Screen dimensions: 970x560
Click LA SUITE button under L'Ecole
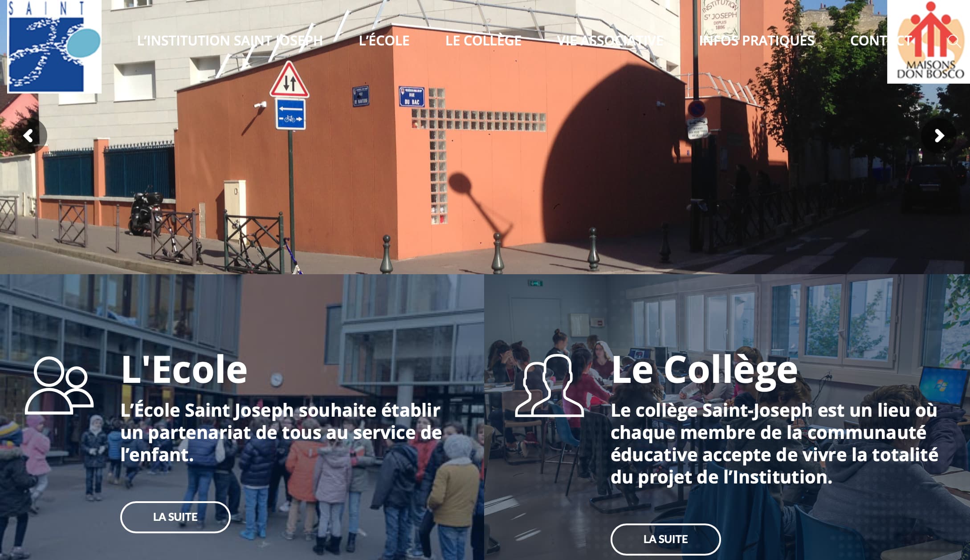tap(175, 517)
